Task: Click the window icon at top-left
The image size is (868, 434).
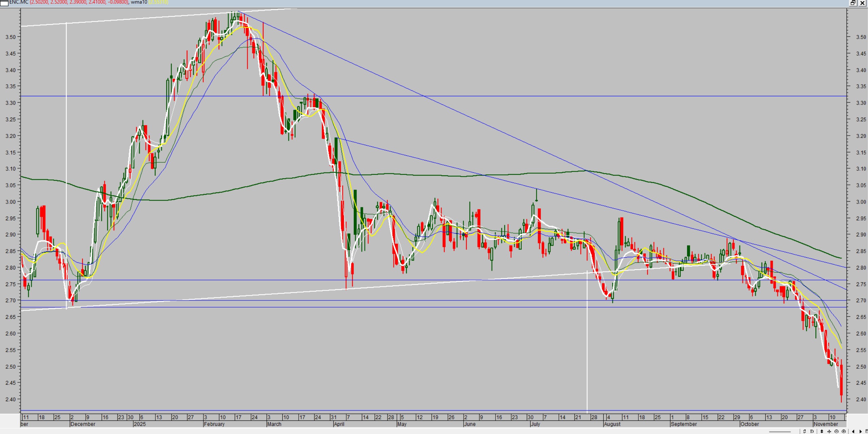Action: [x=4, y=3]
